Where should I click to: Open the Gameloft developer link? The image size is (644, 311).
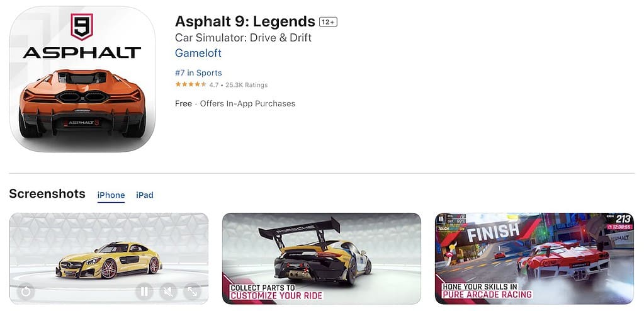(x=198, y=53)
